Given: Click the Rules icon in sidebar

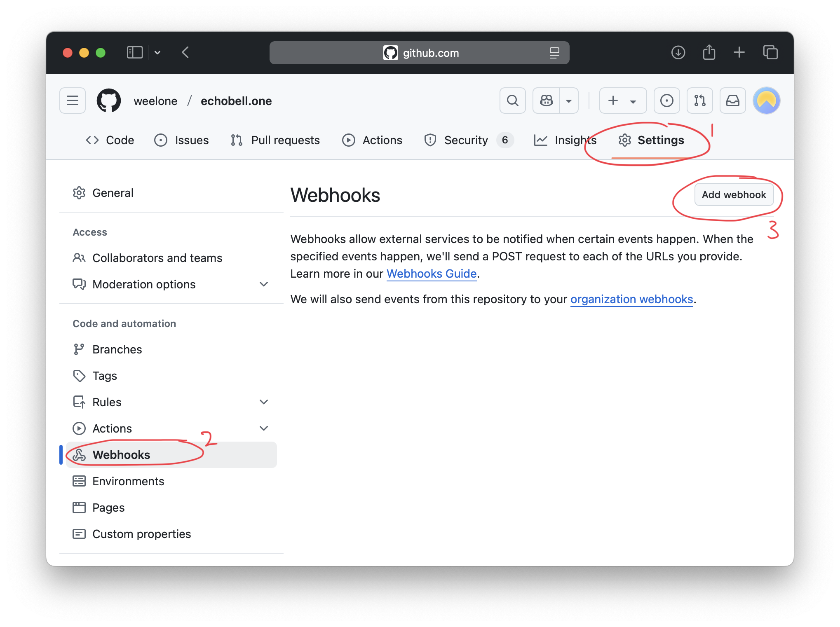Looking at the screenshot, I should tap(79, 402).
